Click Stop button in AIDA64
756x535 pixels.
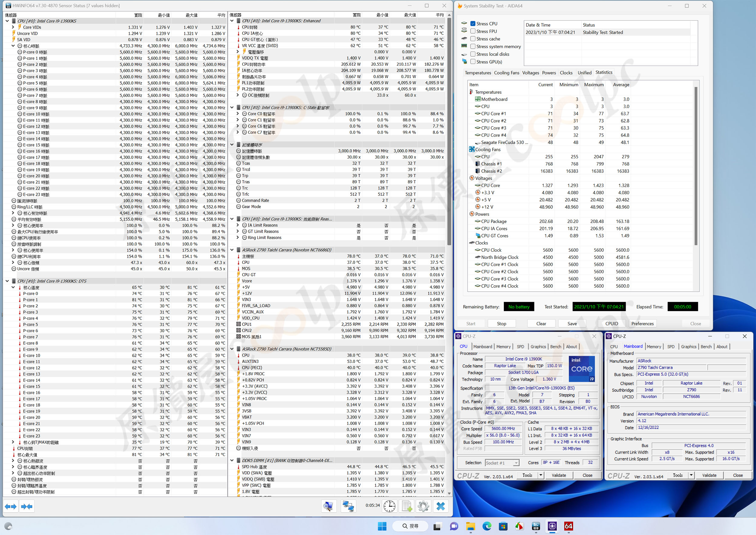tap(501, 324)
